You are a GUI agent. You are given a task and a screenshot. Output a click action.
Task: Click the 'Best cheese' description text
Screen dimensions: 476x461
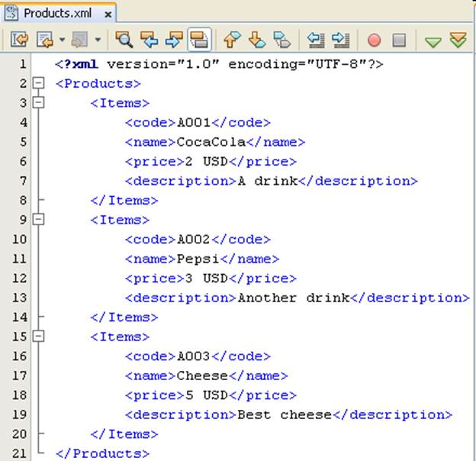[x=285, y=415]
